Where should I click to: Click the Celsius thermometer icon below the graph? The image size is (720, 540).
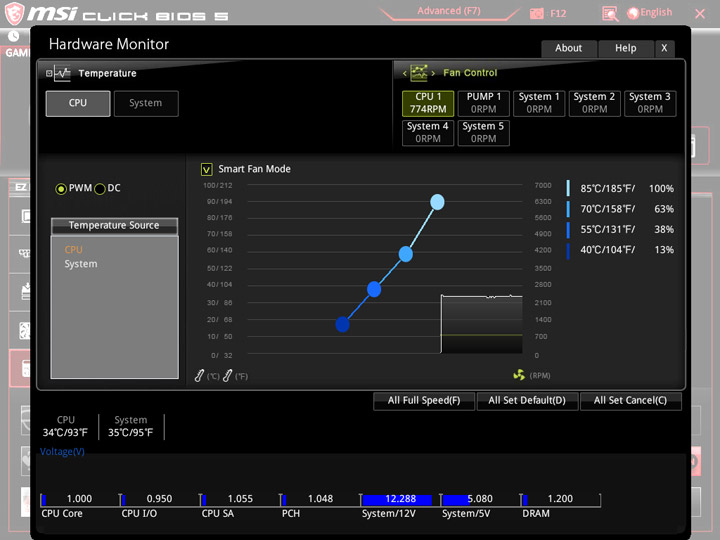point(199,376)
